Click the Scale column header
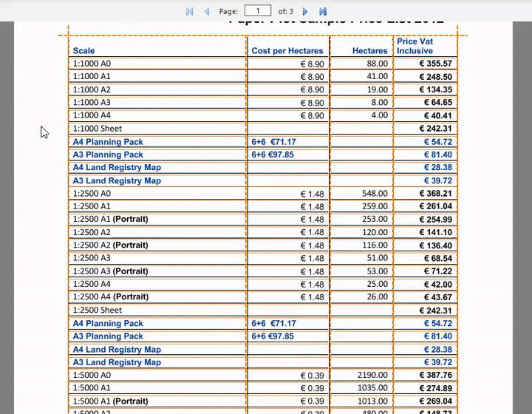Screen dimensions: 532x414 tap(83, 51)
